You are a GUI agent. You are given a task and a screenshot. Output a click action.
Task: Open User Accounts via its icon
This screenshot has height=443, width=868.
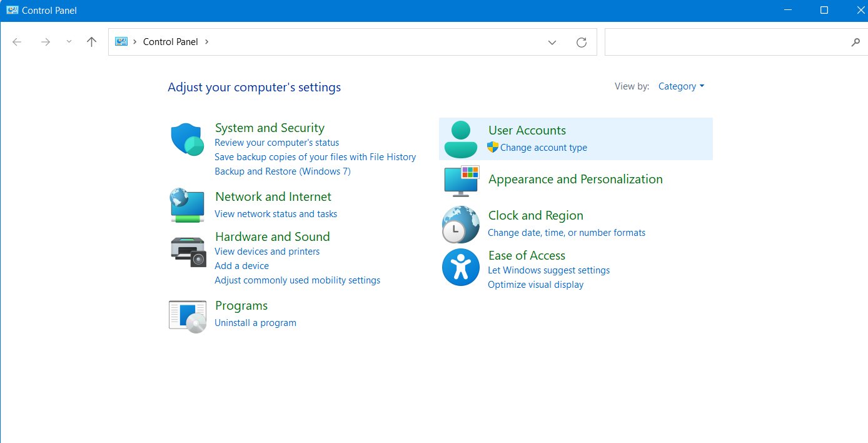(x=461, y=138)
